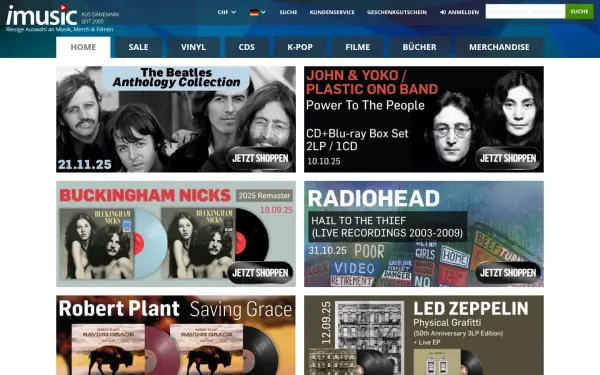Click JETZT SHOPPEN on Buckingham Nicks banner
This screenshot has width=600, height=375.
pos(260,272)
